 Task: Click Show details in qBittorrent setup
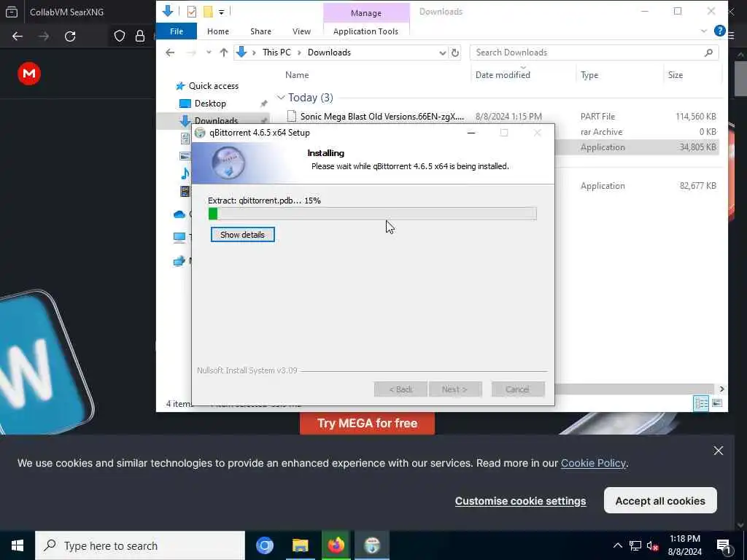242,234
